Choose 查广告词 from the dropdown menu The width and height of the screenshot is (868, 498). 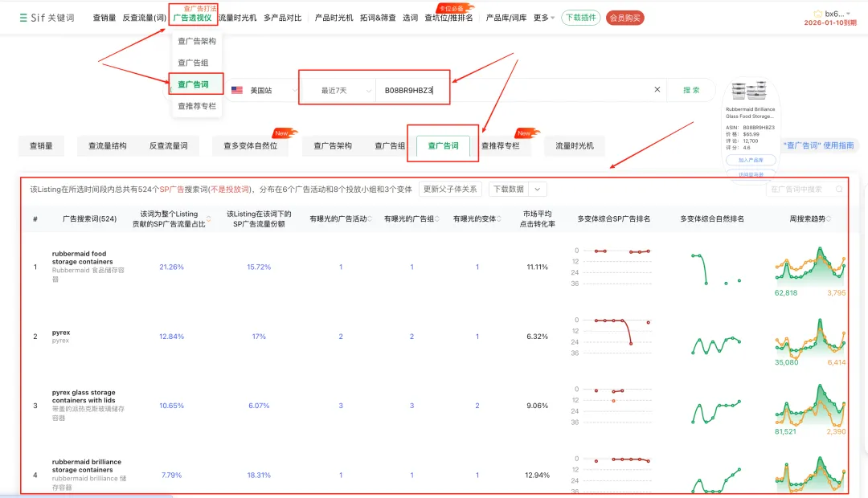coord(193,84)
